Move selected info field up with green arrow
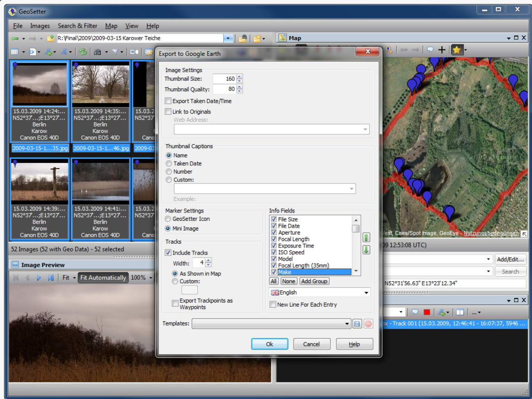 (366, 237)
